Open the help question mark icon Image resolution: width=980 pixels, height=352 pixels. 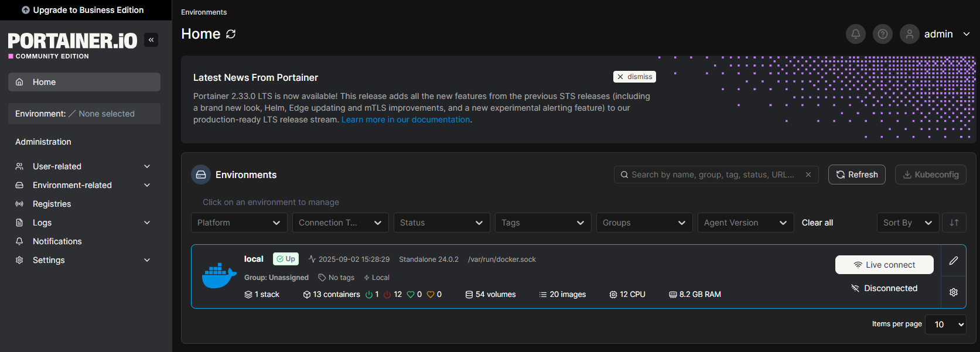882,34
